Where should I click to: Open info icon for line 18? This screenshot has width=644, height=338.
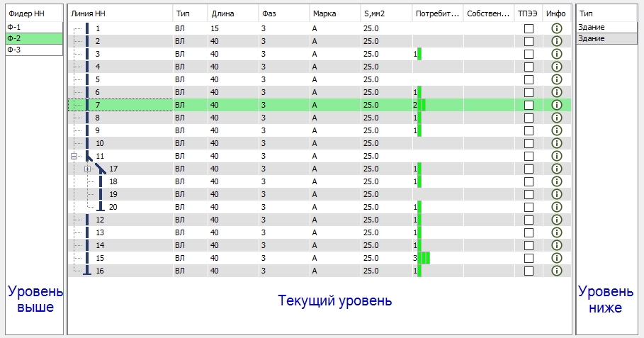click(x=557, y=181)
